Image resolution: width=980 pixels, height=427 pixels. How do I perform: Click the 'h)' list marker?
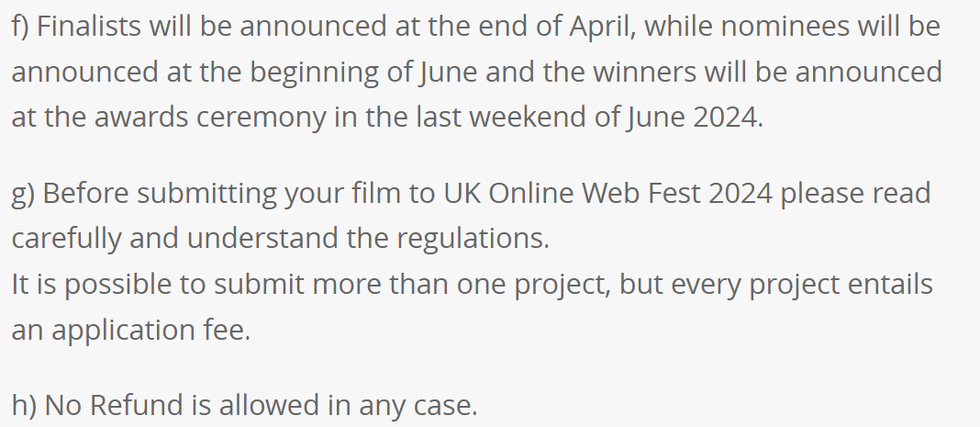point(25,405)
